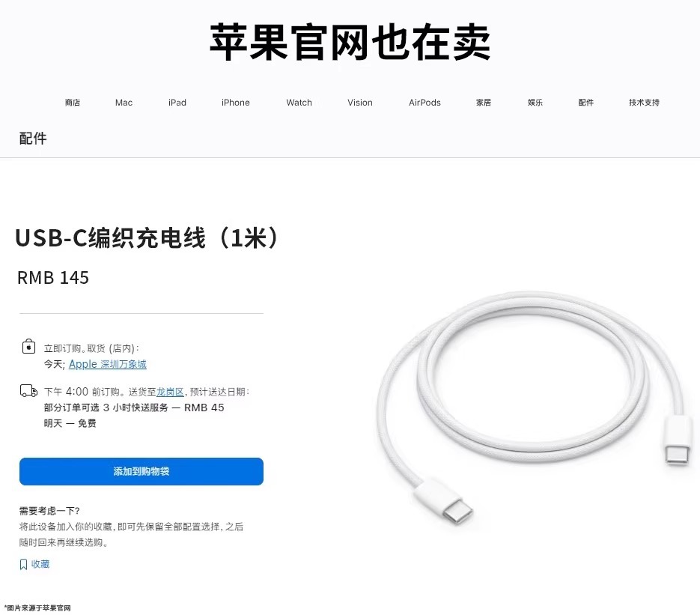700x615 pixels.
Task: Open the Apple 深圳万象城 store link
Action: [x=108, y=364]
